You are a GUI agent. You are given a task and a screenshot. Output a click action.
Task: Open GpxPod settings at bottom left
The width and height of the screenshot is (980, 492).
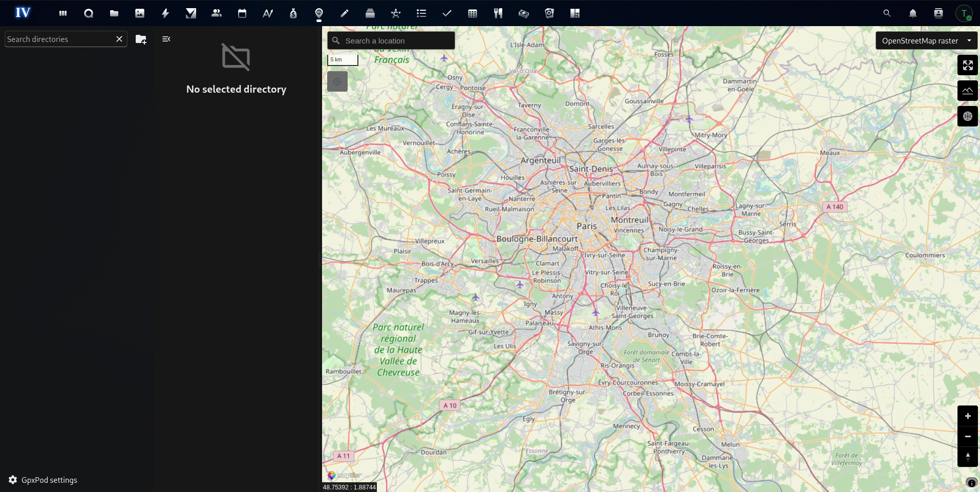click(x=44, y=480)
